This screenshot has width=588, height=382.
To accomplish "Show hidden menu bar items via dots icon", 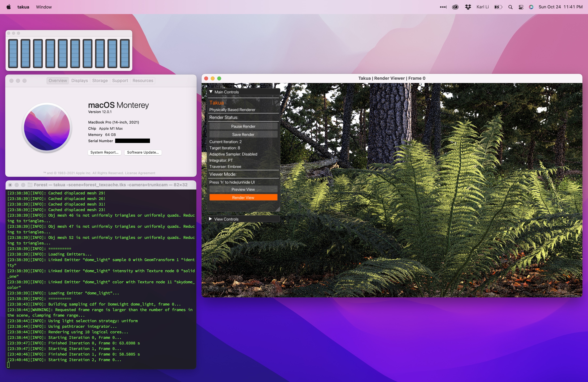I will pyautogui.click(x=443, y=7).
